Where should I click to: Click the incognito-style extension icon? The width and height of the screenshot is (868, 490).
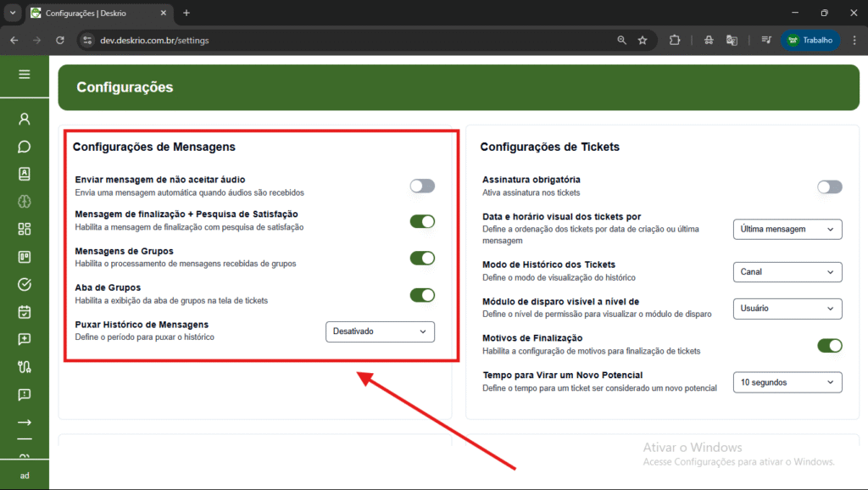pos(709,40)
